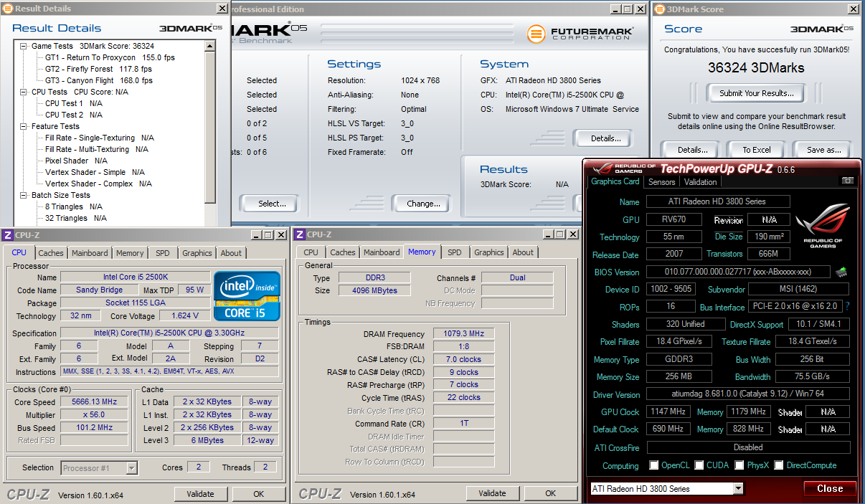Viewport: 865px width, 504px height.
Task: Toggle the OpenCL checkbox in GPU-Z
Action: pos(653,465)
